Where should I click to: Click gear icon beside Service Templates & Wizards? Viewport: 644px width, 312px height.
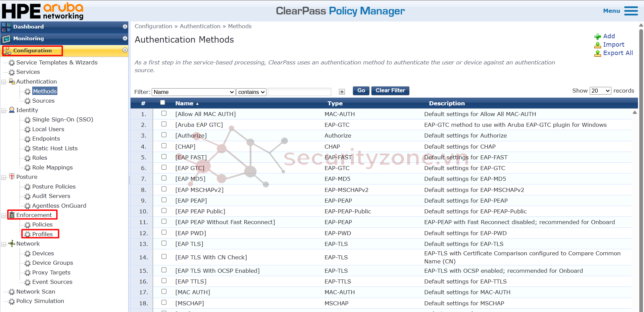(12, 63)
